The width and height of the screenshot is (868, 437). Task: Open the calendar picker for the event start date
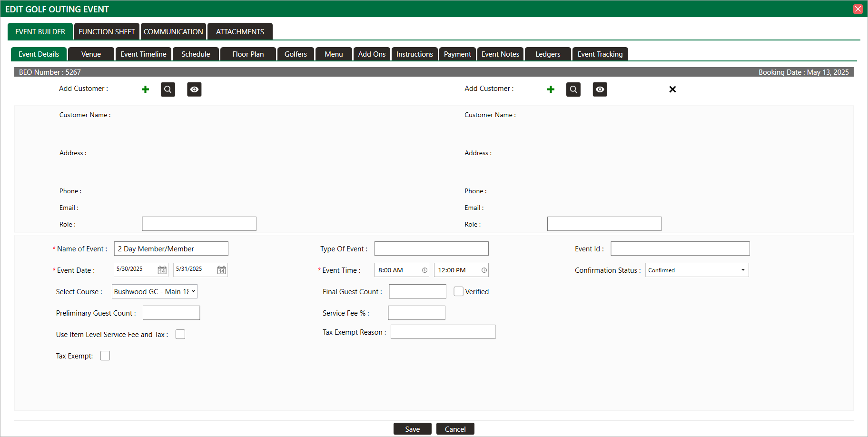(x=162, y=270)
